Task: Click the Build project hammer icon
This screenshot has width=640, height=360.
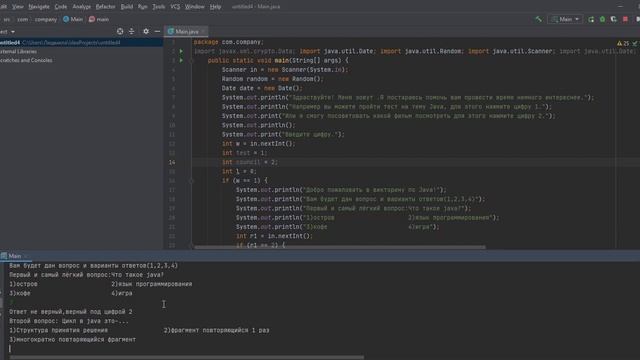Action: (539, 19)
